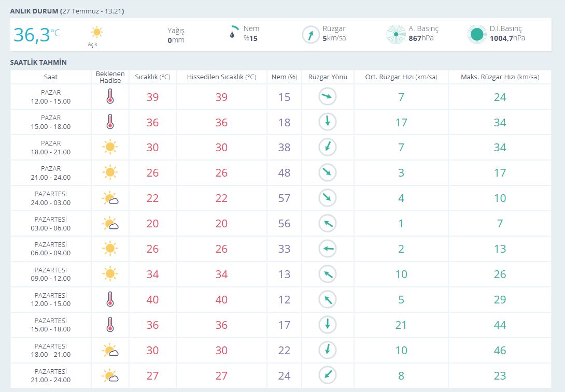Screen dimensions: 565x392
Task: Click the 'Maks. Rüzgar Hızı (km/sa)' column header
Action: (499, 77)
